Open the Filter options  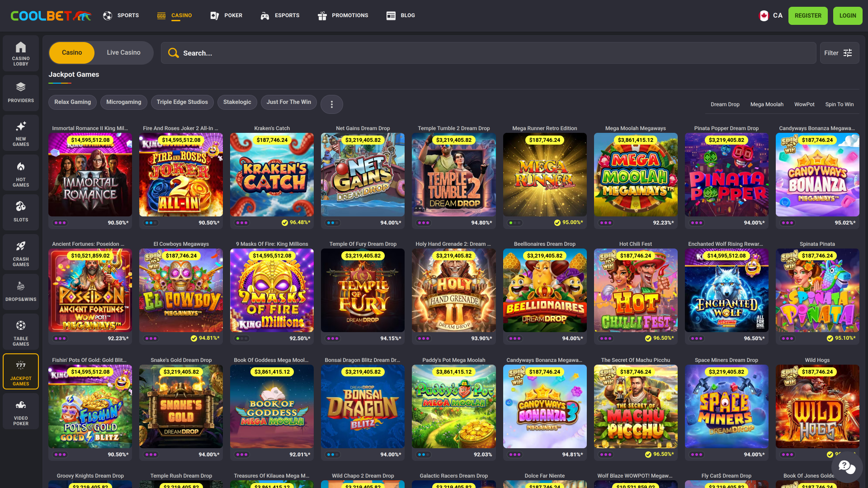click(839, 52)
